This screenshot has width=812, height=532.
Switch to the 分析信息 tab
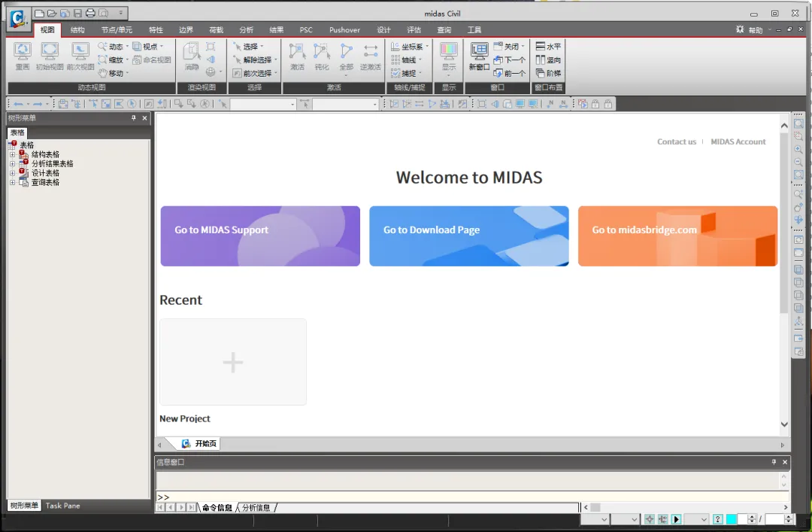pos(256,508)
